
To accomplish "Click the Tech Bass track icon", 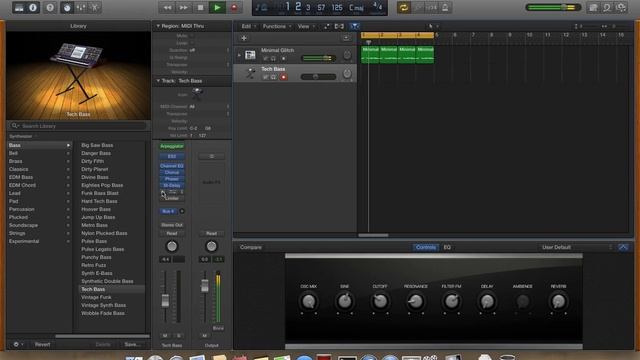I will click(250, 73).
